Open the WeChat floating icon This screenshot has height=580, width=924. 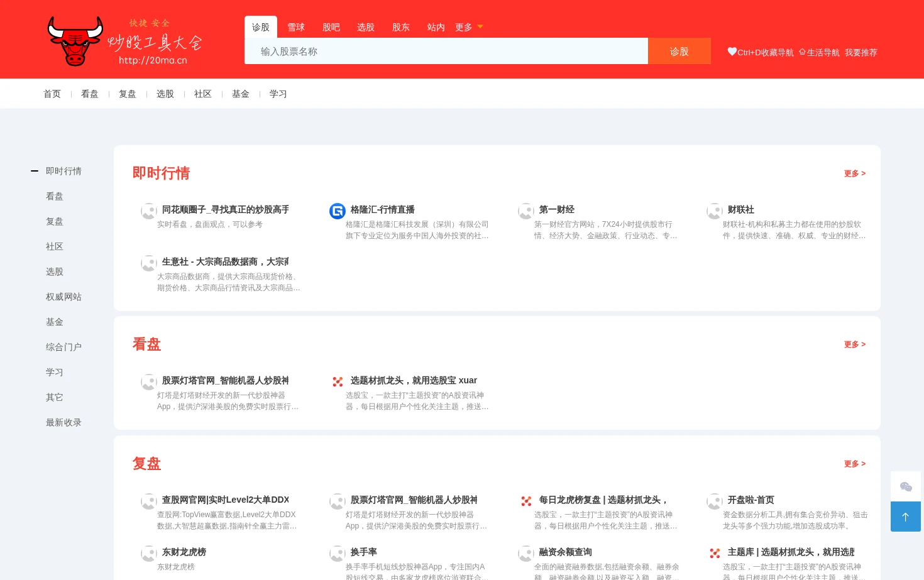pyautogui.click(x=906, y=486)
